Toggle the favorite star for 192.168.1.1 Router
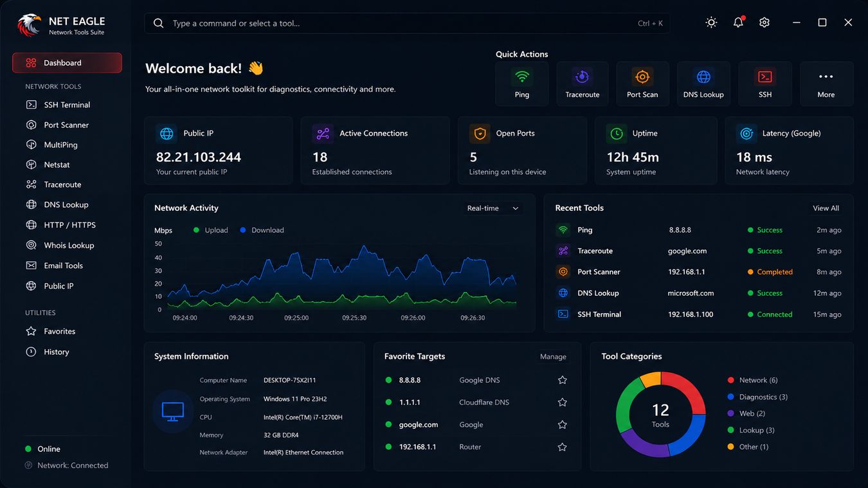This screenshot has height=488, width=868. click(563, 447)
